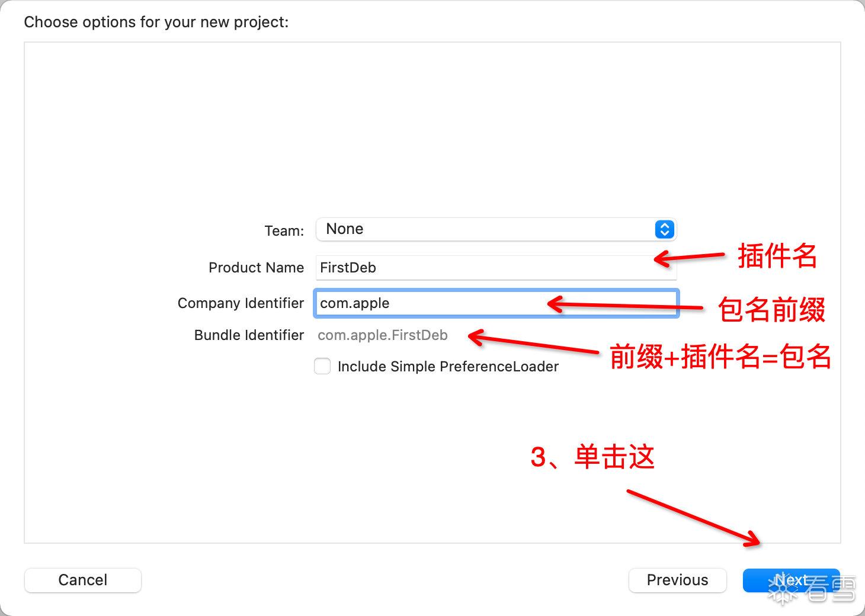Click the blue up-down arrows on Team selector

[665, 229]
